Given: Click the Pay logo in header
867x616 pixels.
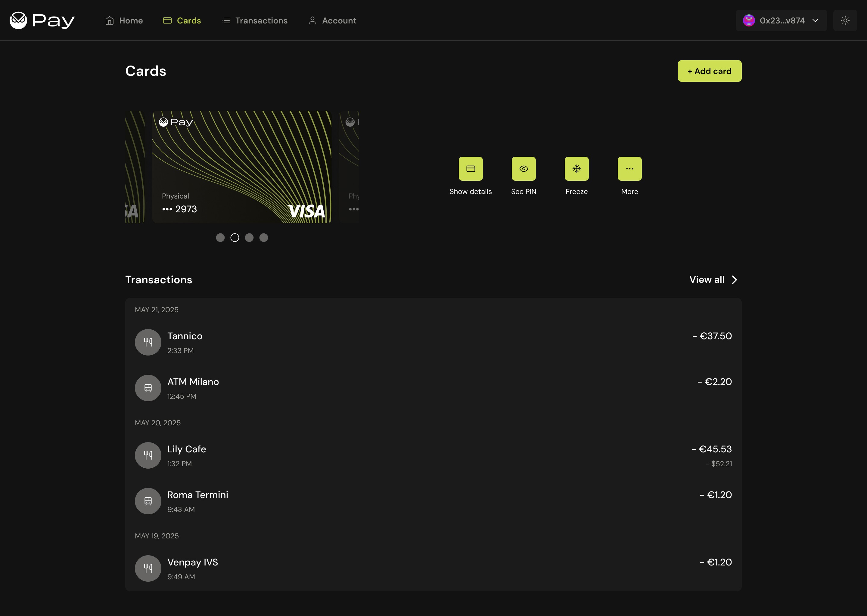Looking at the screenshot, I should pos(42,20).
